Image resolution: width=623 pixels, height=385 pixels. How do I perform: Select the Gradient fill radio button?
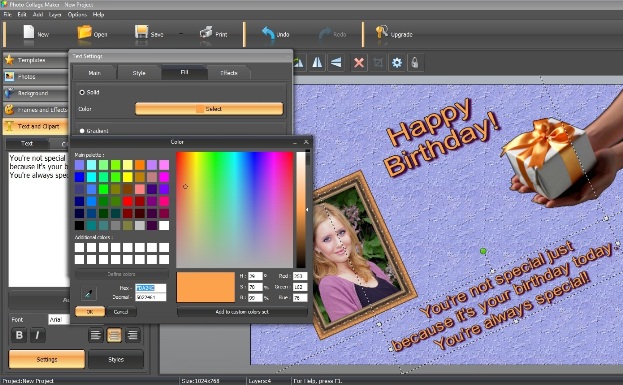coord(82,131)
